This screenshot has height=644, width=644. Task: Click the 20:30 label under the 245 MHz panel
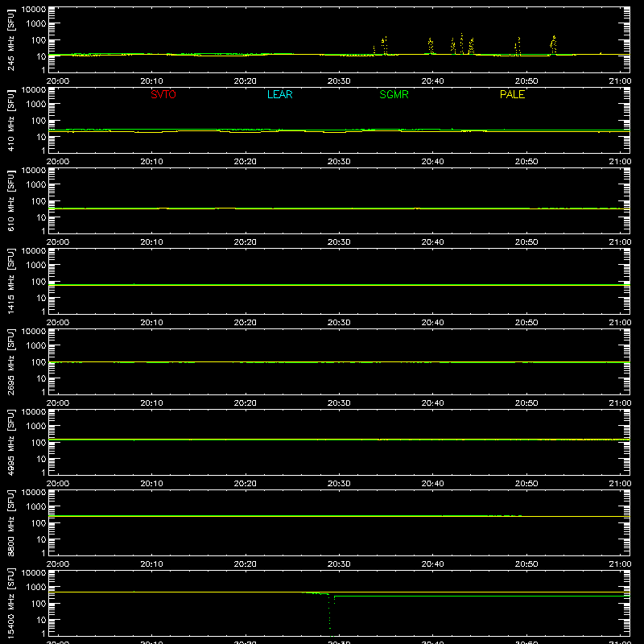click(x=339, y=81)
